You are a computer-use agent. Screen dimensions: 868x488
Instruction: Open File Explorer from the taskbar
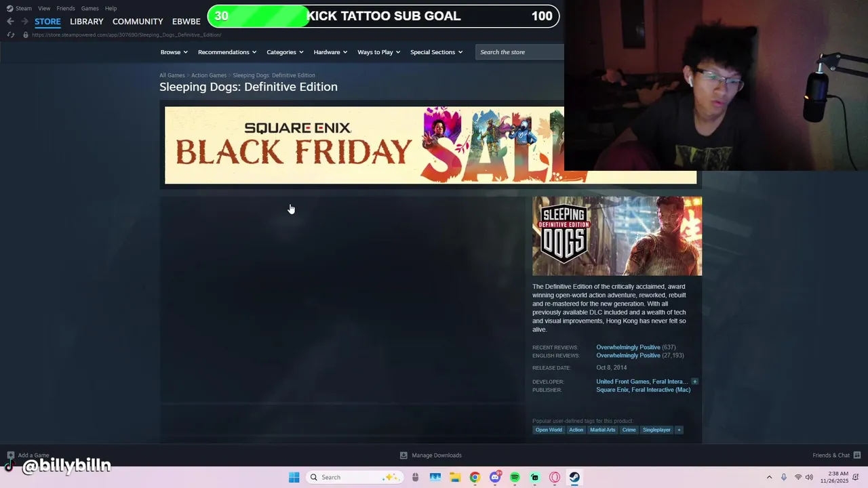(455, 477)
